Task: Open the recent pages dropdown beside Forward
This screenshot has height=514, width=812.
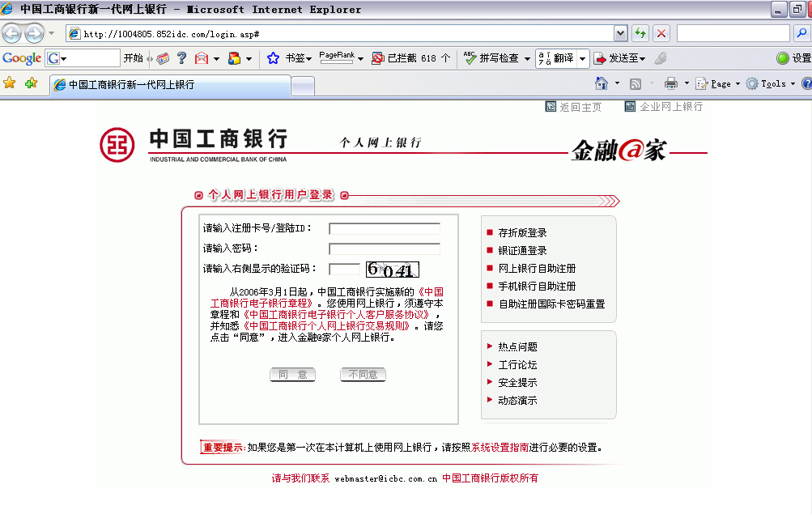Action: point(51,34)
